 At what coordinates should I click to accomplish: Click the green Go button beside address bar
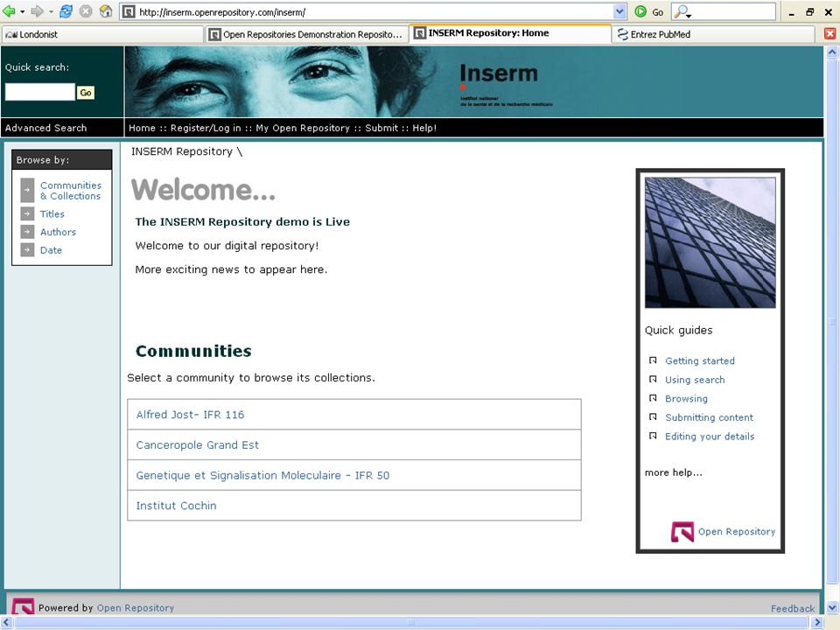pos(648,11)
